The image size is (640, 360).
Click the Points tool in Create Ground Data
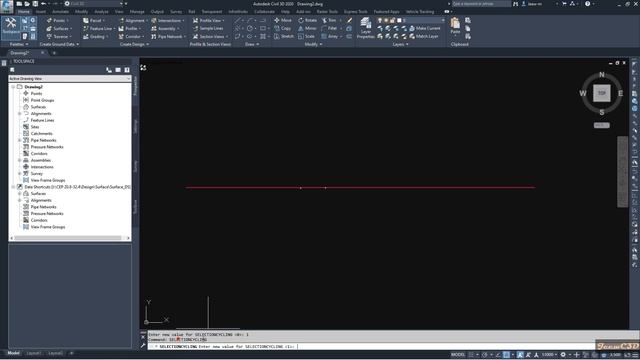coord(57,20)
